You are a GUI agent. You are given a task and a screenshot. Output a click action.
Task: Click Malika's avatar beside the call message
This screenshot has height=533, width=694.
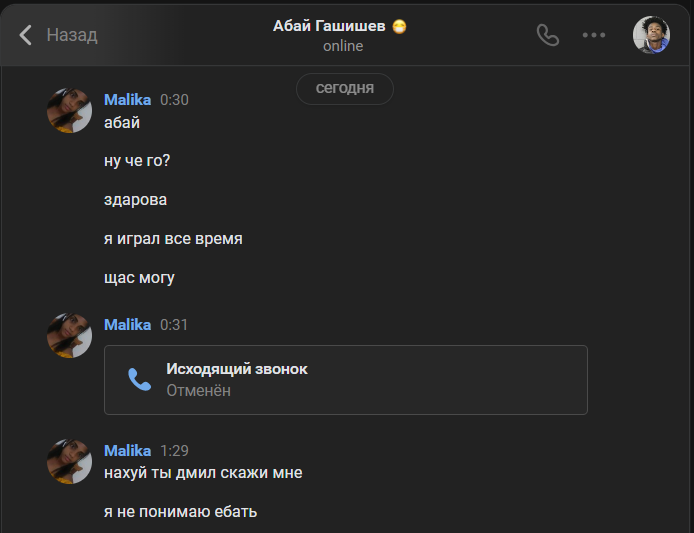click(70, 335)
